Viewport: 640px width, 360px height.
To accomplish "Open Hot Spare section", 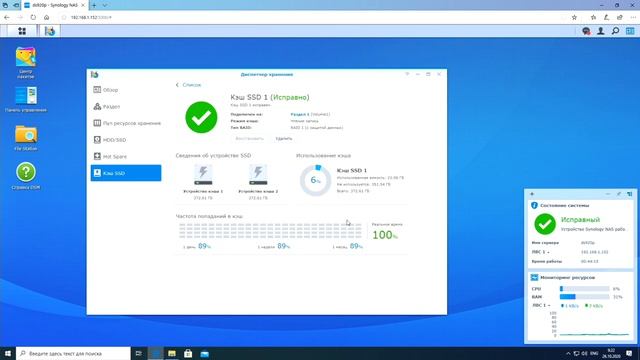I will 126,157.
